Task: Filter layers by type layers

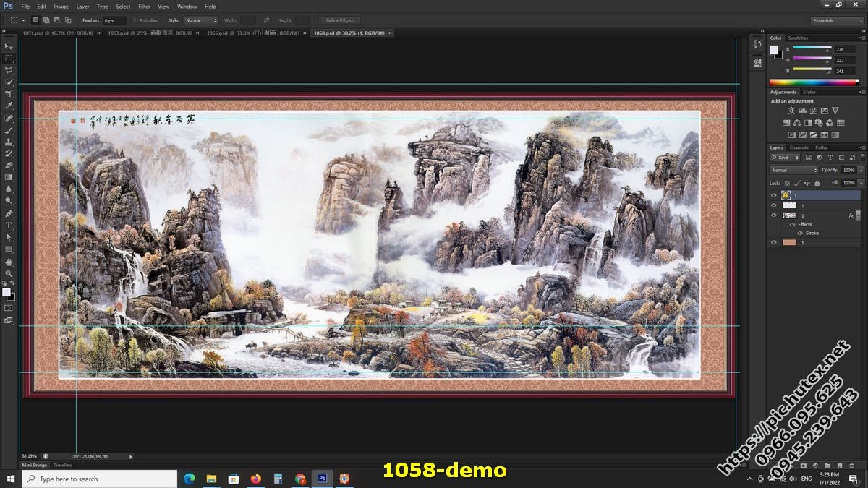Action: (x=831, y=157)
